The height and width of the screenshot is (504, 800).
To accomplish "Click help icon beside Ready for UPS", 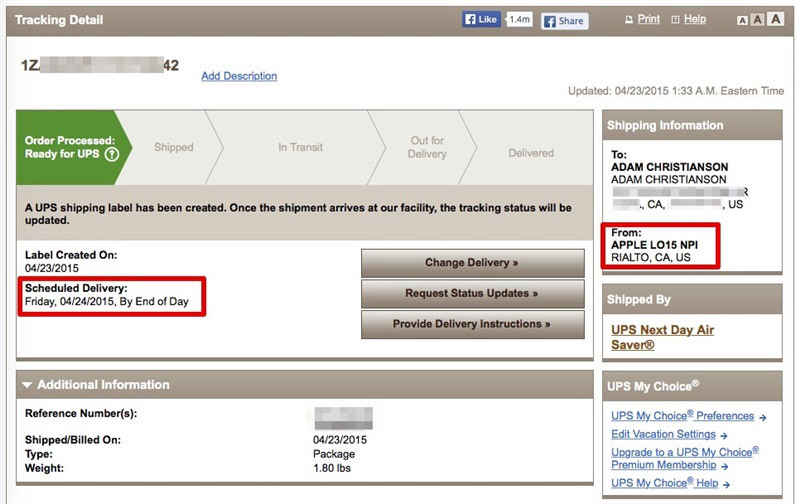I will 112,154.
